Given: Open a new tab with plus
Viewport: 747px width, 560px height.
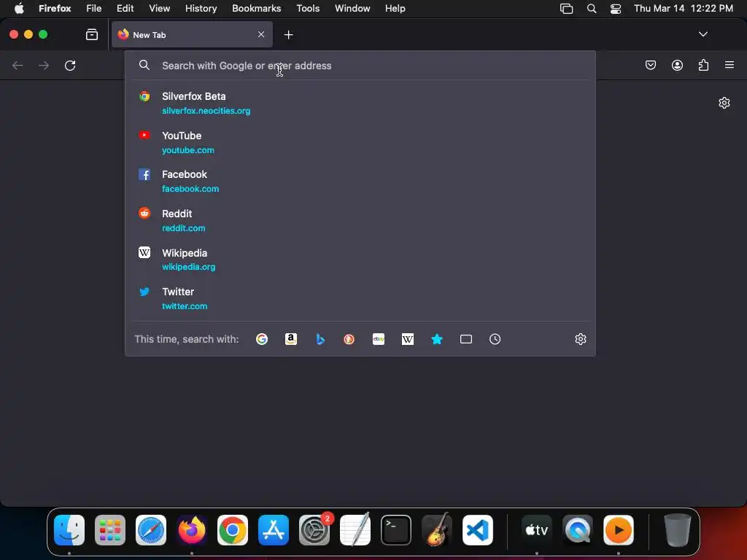Looking at the screenshot, I should pos(288,35).
